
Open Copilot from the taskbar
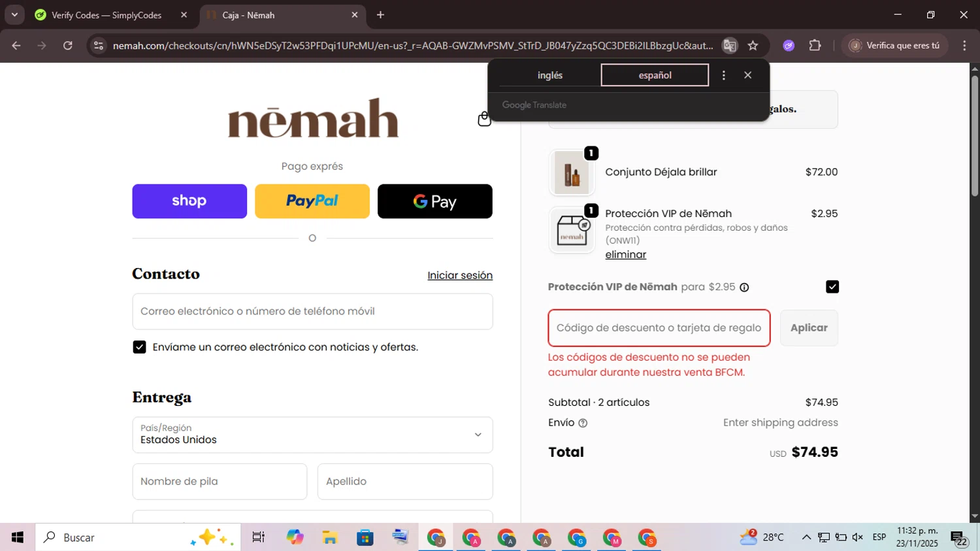[295, 537]
